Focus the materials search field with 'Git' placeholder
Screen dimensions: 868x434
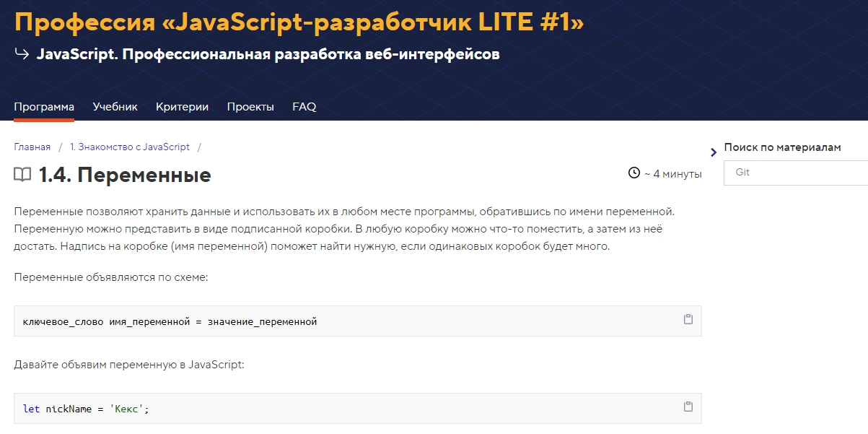(796, 173)
